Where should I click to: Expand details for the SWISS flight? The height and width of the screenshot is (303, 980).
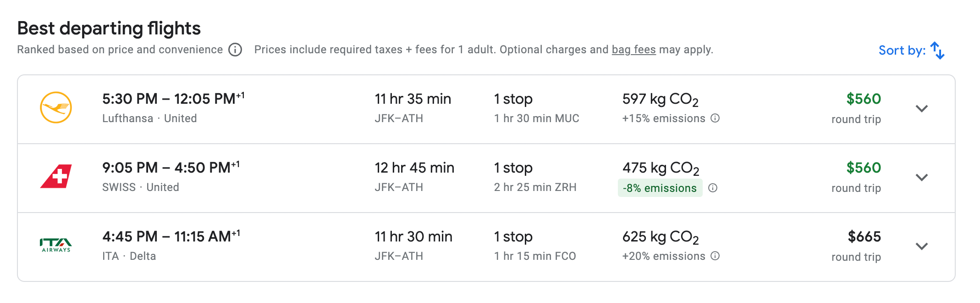point(921,178)
